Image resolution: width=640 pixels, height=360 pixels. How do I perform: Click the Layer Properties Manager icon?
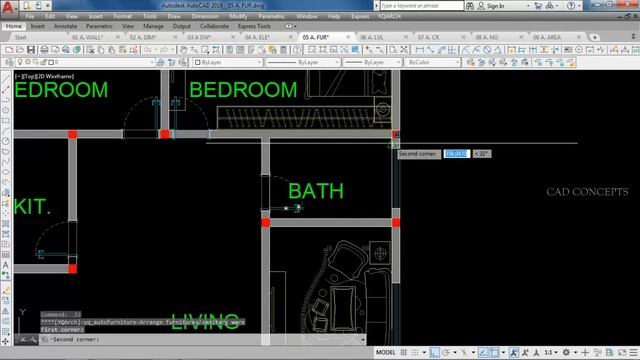pos(9,62)
